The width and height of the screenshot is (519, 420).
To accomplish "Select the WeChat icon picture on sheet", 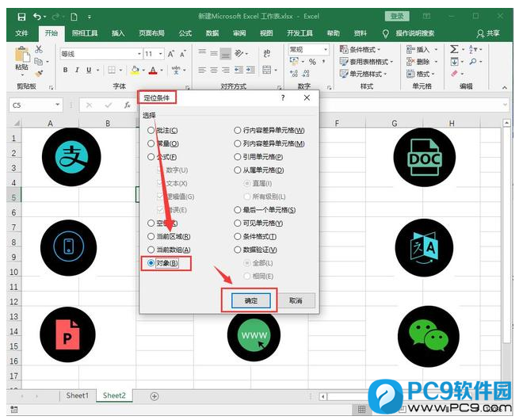I will [x=429, y=336].
